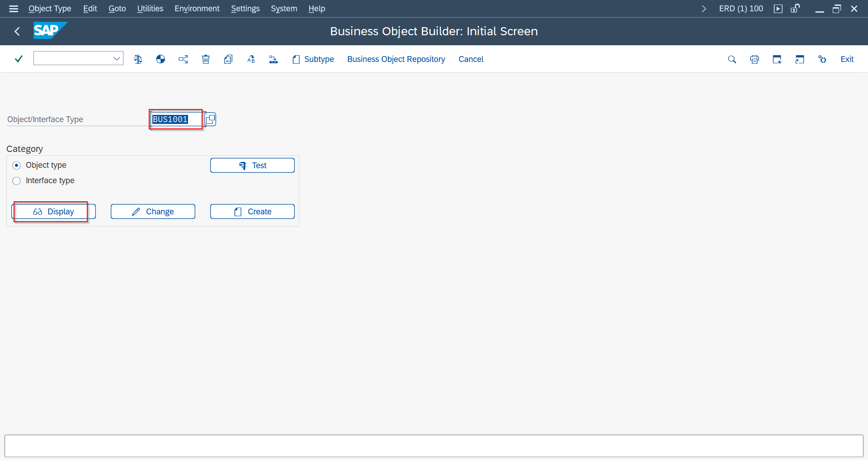This screenshot has height=460, width=868.
Task: Click the customize layout gears icon
Action: [822, 59]
